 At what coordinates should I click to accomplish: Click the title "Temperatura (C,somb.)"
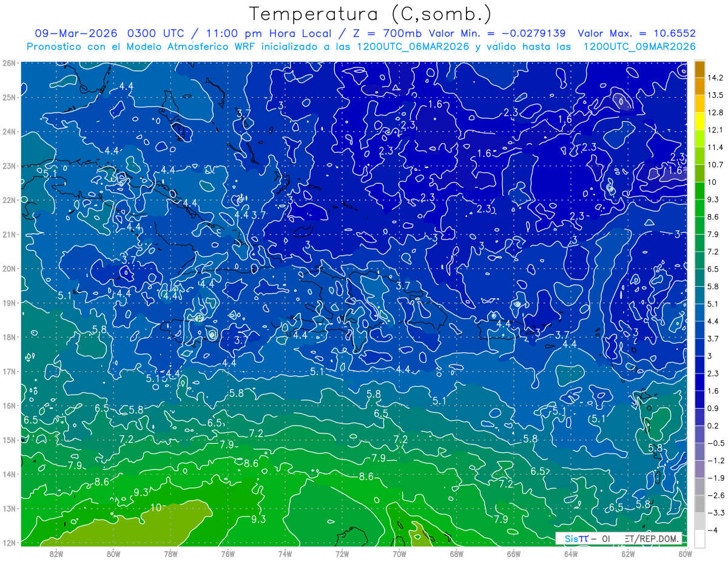click(370, 14)
